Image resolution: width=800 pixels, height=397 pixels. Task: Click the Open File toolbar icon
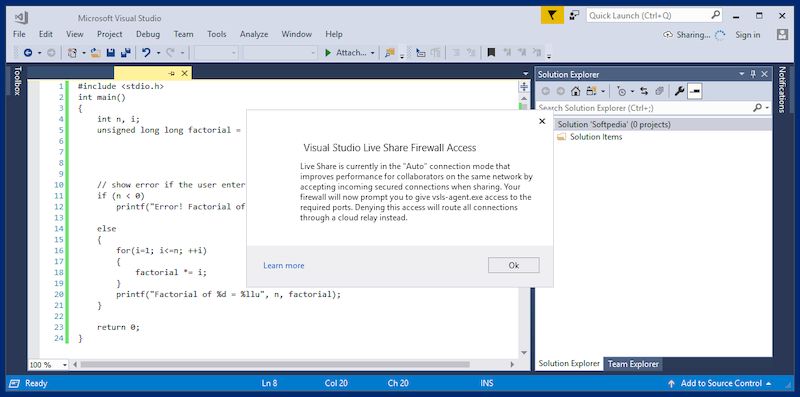(x=95, y=53)
